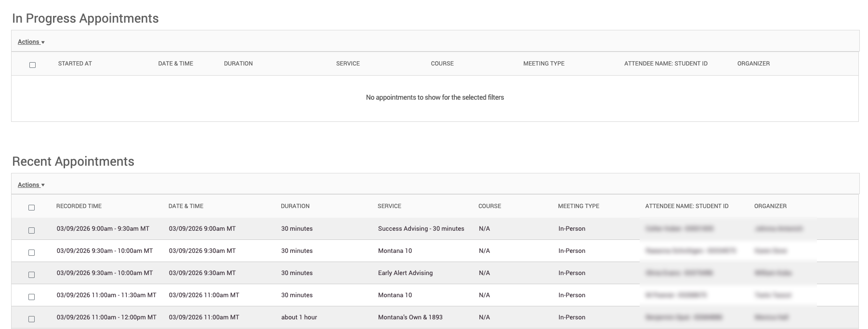
Task: Click MEETING TYPE header in In Progress table
Action: coord(544,64)
